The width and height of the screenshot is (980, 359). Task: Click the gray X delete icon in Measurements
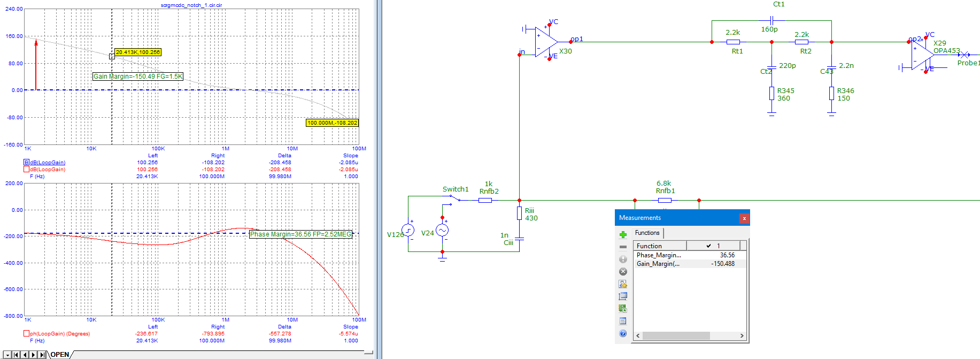(x=623, y=271)
